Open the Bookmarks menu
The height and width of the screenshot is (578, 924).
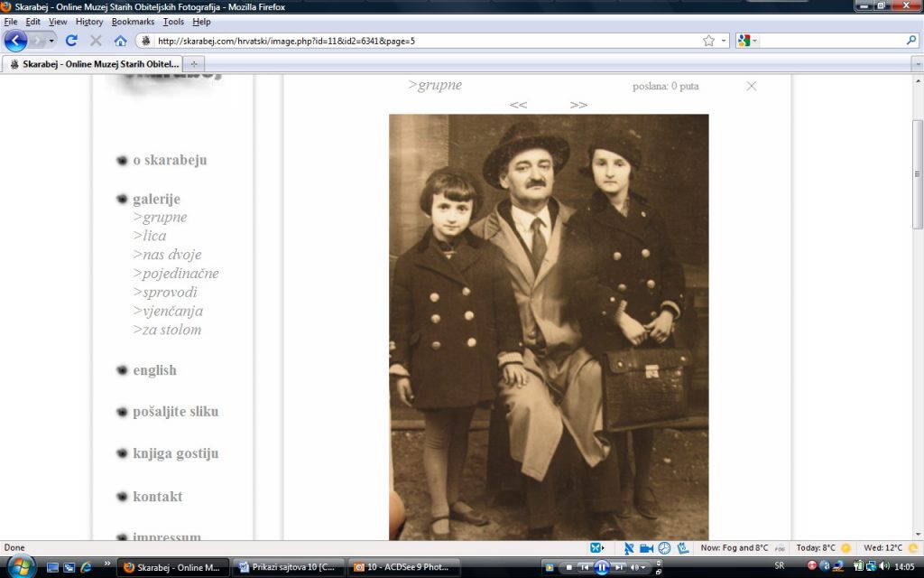(133, 22)
